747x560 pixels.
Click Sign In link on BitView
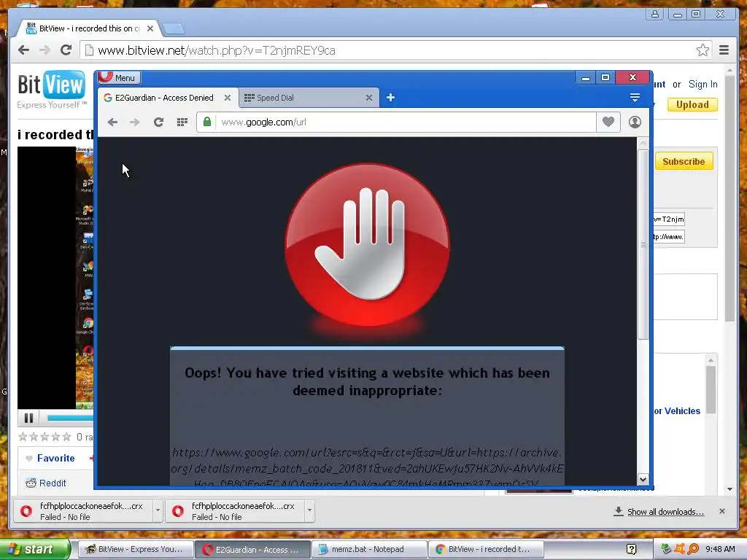point(703,85)
